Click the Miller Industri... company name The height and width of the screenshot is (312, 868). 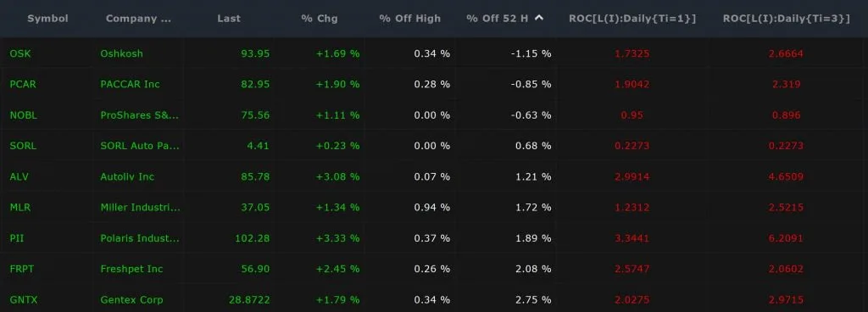pyautogui.click(x=140, y=208)
